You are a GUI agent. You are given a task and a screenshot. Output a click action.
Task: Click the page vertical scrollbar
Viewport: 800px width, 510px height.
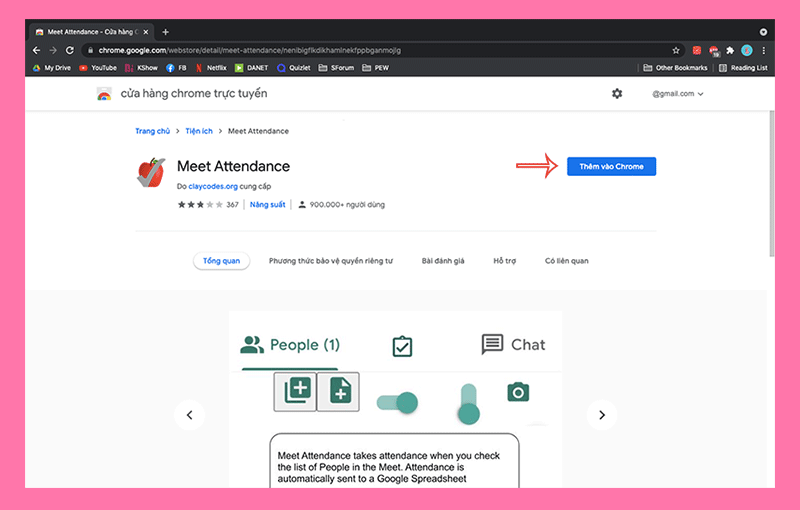point(771,184)
